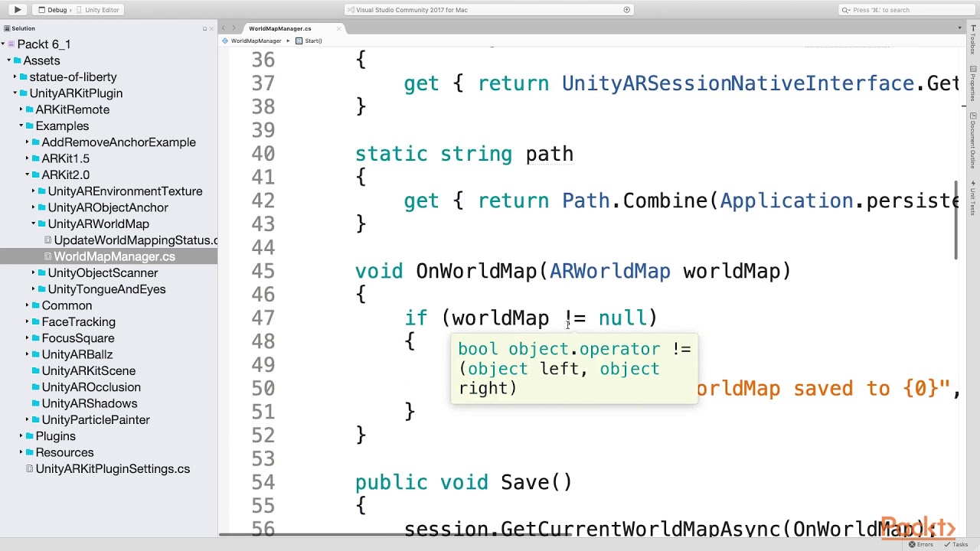Collapse the Packt 6_1 solution node
This screenshot has width=980, height=551.
pos(3,44)
